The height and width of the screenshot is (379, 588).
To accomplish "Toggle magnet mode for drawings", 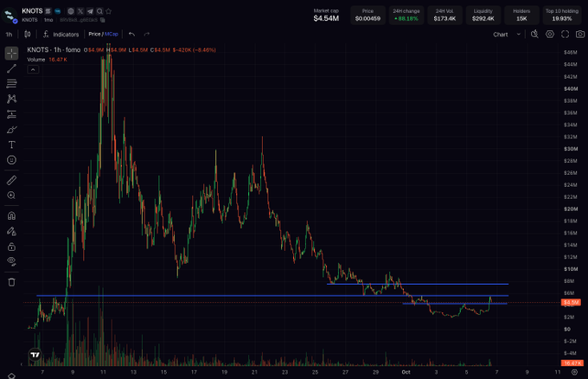I will 11,215.
